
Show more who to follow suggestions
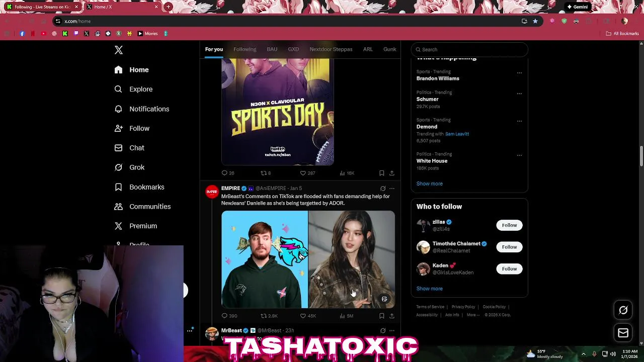(x=430, y=289)
